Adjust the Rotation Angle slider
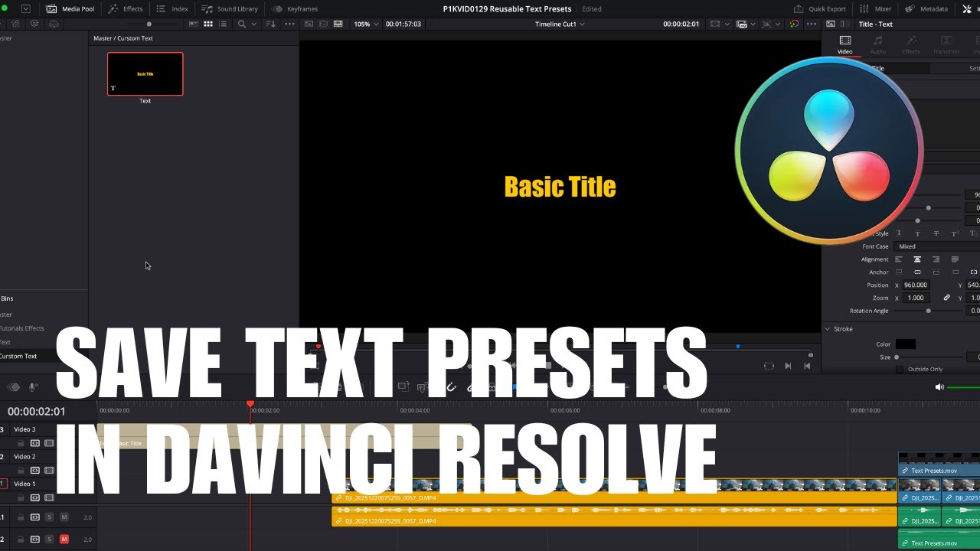The height and width of the screenshot is (551, 980). [x=928, y=311]
